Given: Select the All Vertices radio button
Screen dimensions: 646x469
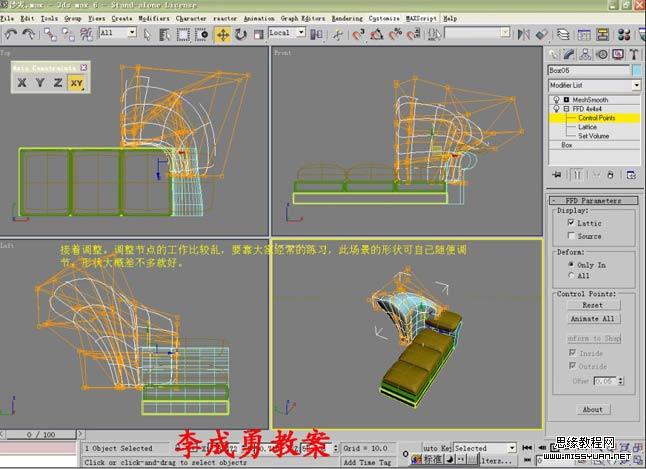Looking at the screenshot, I should point(571,275).
